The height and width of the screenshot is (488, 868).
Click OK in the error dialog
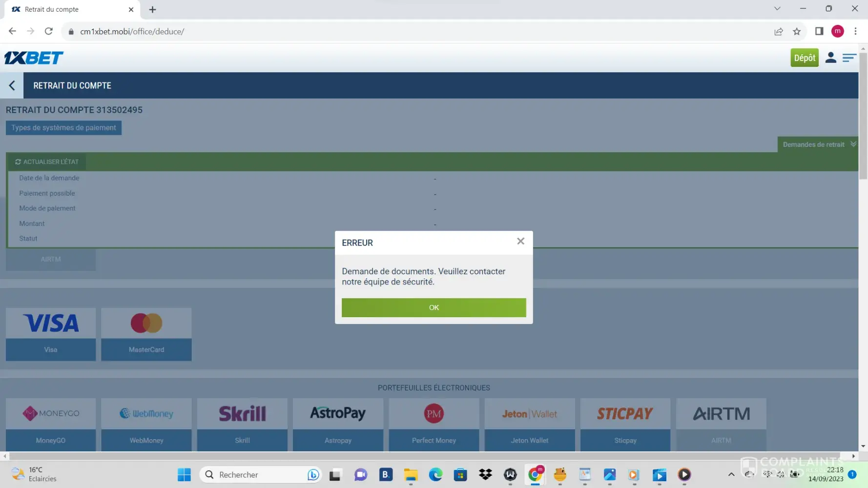[434, 307]
